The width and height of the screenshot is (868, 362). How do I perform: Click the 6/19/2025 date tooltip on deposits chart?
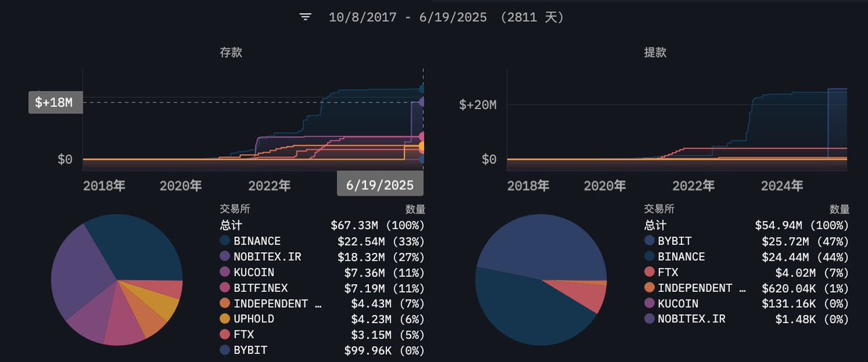tap(380, 185)
